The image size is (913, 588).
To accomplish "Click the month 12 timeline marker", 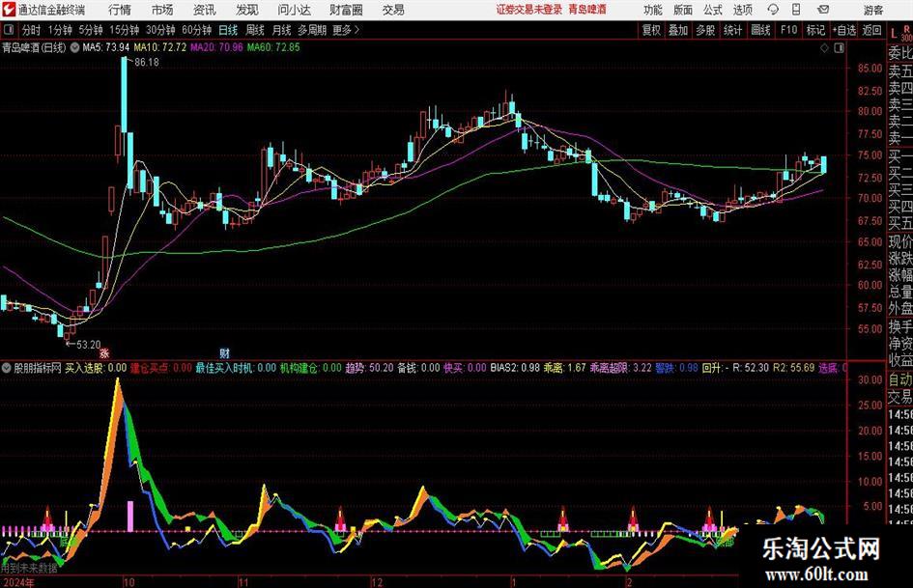I will [377, 581].
